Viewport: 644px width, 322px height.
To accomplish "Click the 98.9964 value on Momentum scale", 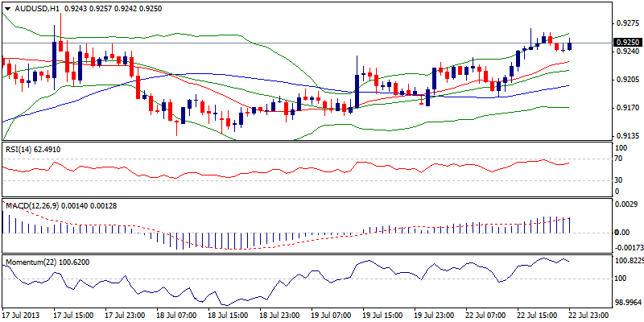I will coord(627,303).
